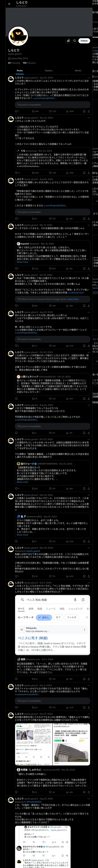Click Learn more on unavailable account notice

click(x=73, y=299)
